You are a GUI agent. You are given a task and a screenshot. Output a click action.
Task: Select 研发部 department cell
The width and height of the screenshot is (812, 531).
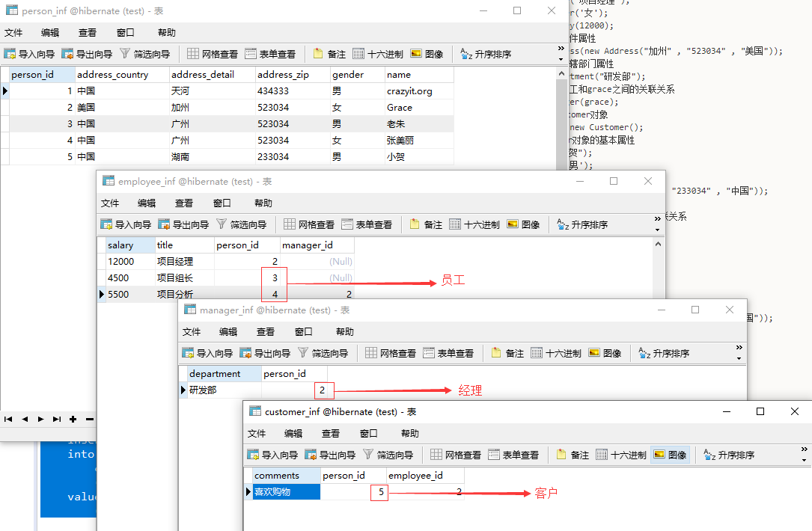pos(225,390)
